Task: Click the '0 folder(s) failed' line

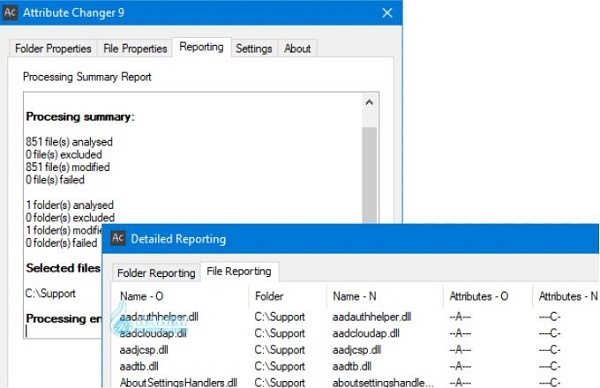Action: pos(61,243)
